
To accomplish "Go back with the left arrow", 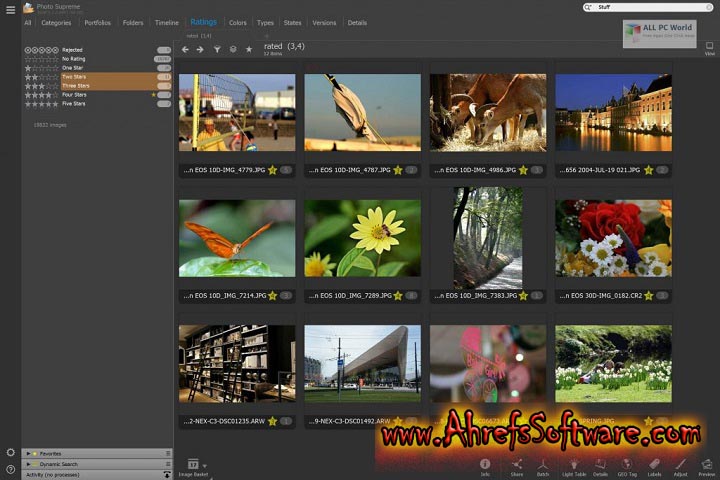I will click(x=185, y=49).
